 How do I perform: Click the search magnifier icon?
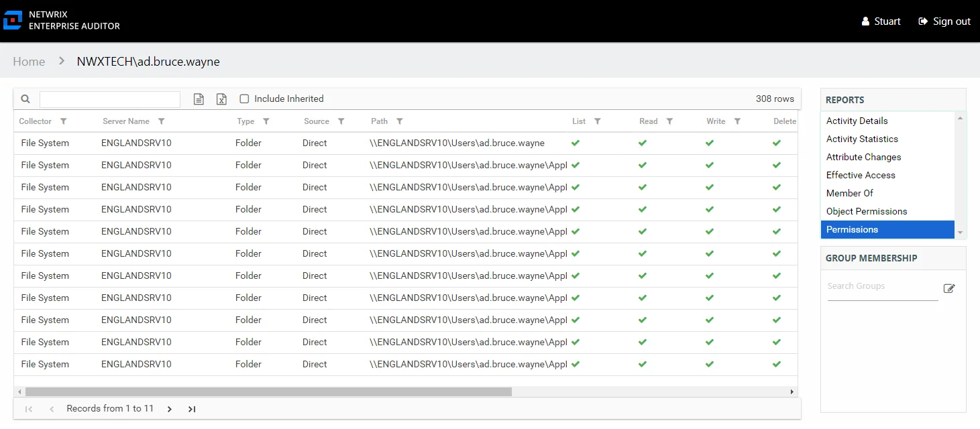[25, 99]
